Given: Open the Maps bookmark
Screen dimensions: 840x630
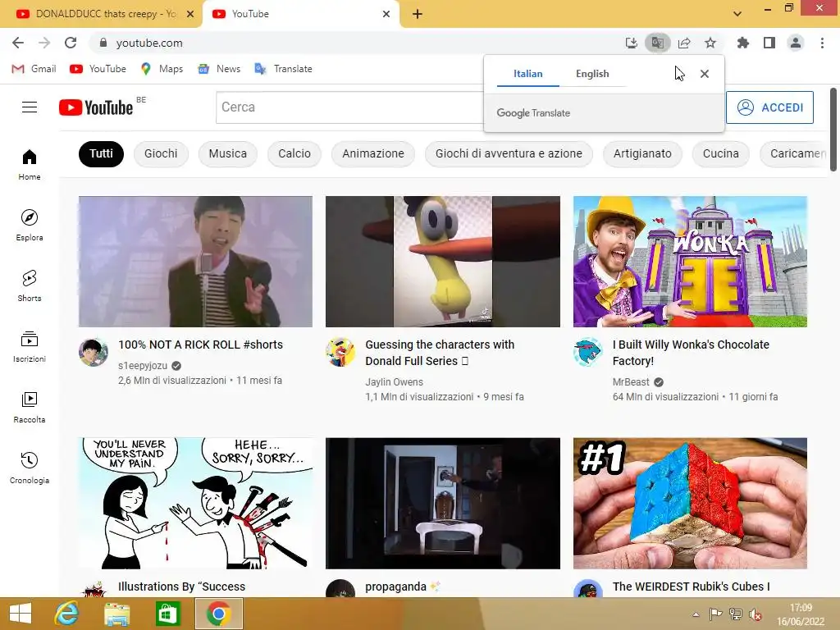Looking at the screenshot, I should pyautogui.click(x=162, y=69).
